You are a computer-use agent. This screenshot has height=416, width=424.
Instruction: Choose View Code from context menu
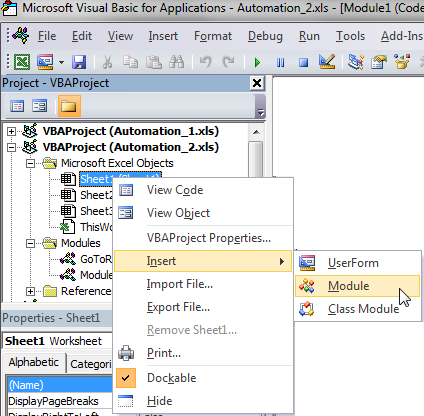(203, 190)
